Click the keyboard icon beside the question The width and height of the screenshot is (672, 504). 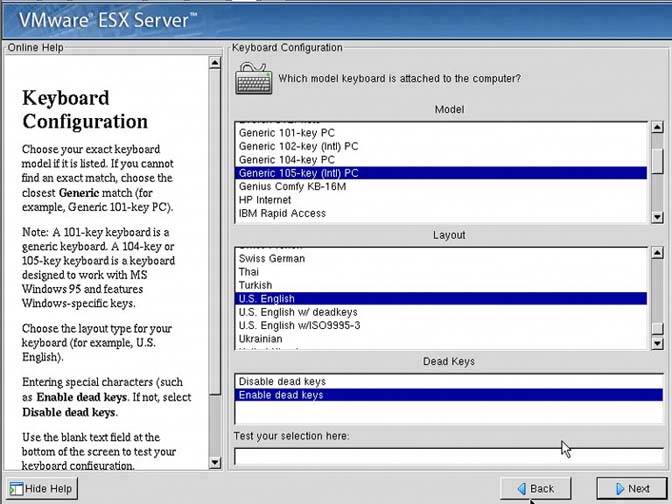click(254, 78)
